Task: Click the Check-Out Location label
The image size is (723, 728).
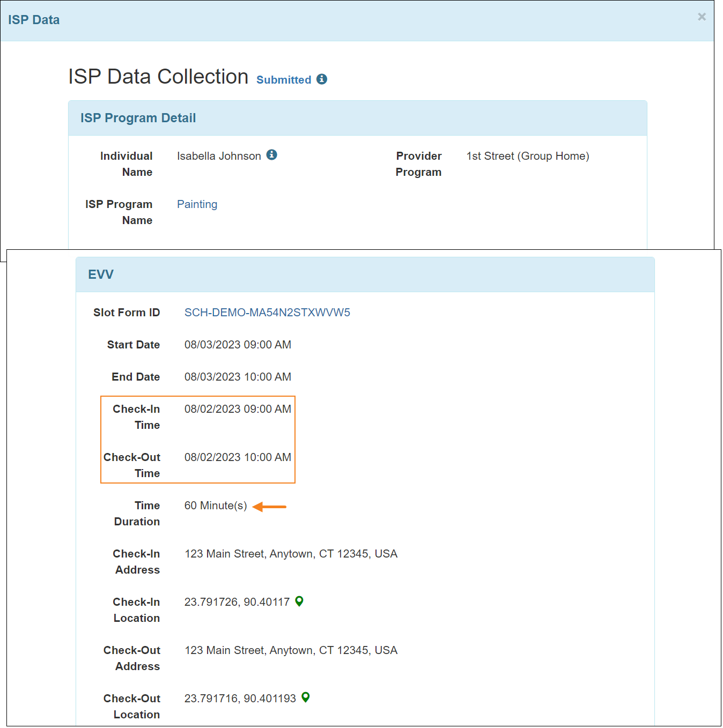Action: [x=132, y=707]
